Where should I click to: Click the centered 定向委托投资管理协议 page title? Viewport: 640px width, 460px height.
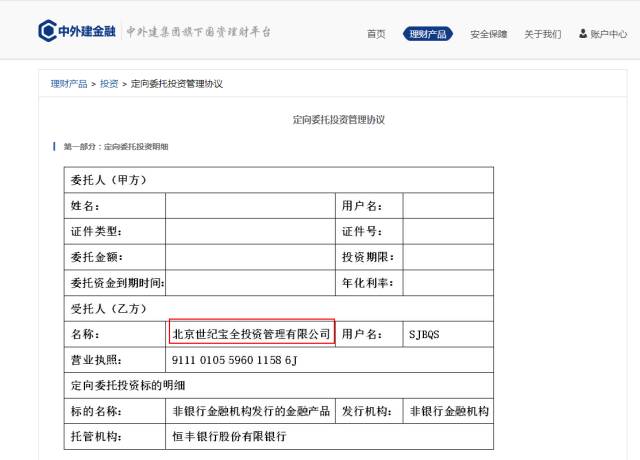pyautogui.click(x=338, y=120)
